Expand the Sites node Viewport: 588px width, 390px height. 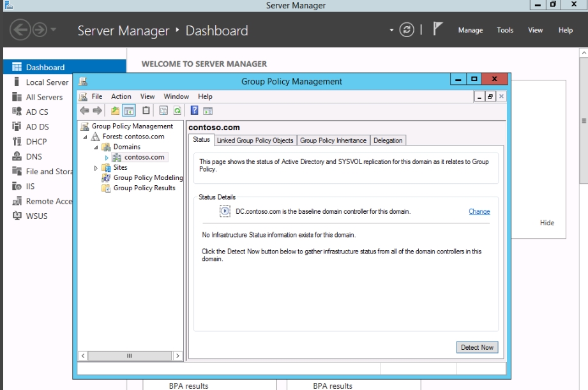click(96, 168)
